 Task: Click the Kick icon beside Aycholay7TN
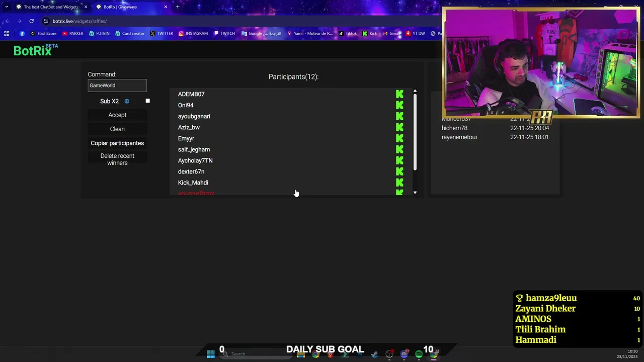(x=399, y=160)
